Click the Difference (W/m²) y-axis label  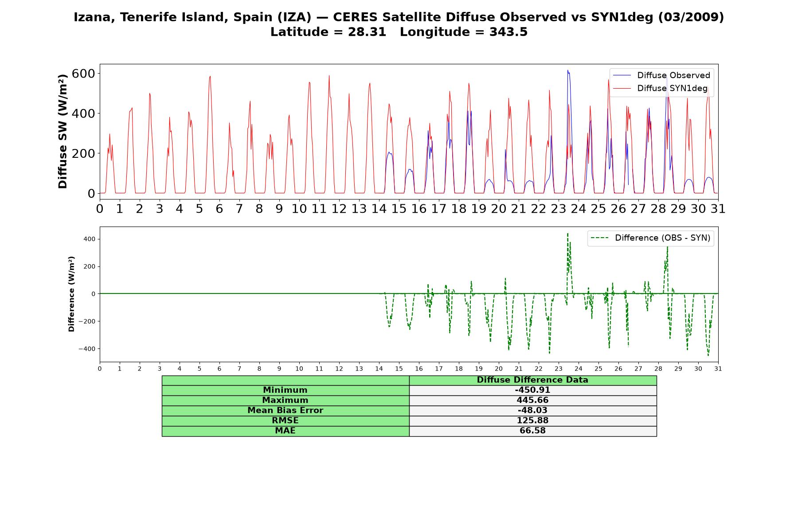pos(71,294)
